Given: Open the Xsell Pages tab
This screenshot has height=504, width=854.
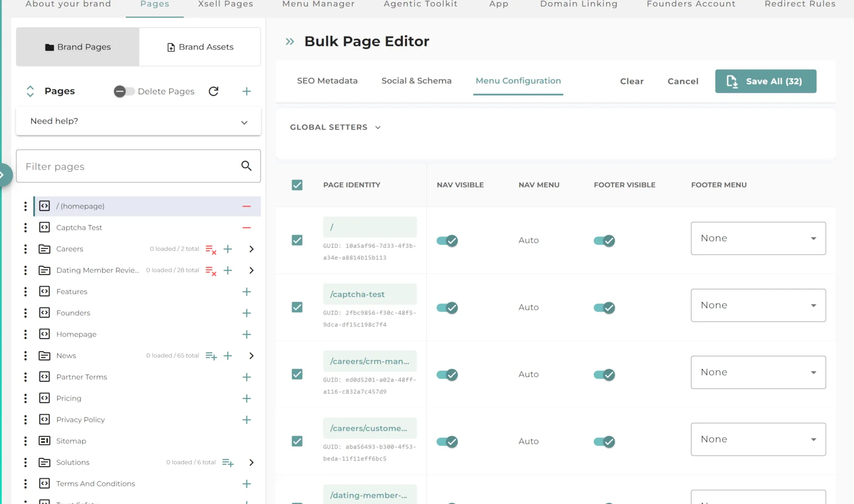Looking at the screenshot, I should click(225, 4).
